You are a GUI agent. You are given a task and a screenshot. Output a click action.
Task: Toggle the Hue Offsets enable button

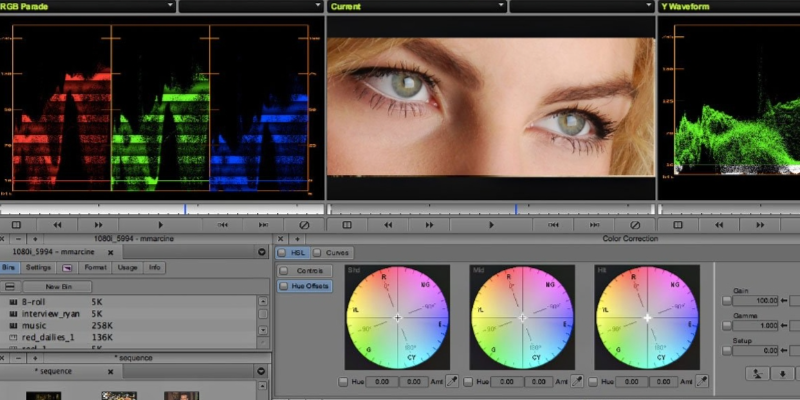pyautogui.click(x=284, y=286)
